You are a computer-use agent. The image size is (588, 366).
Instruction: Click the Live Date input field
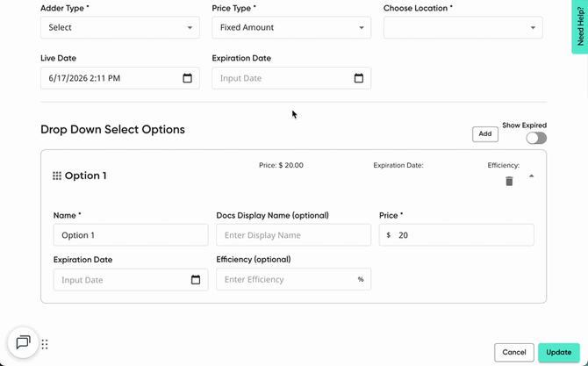coord(120,78)
